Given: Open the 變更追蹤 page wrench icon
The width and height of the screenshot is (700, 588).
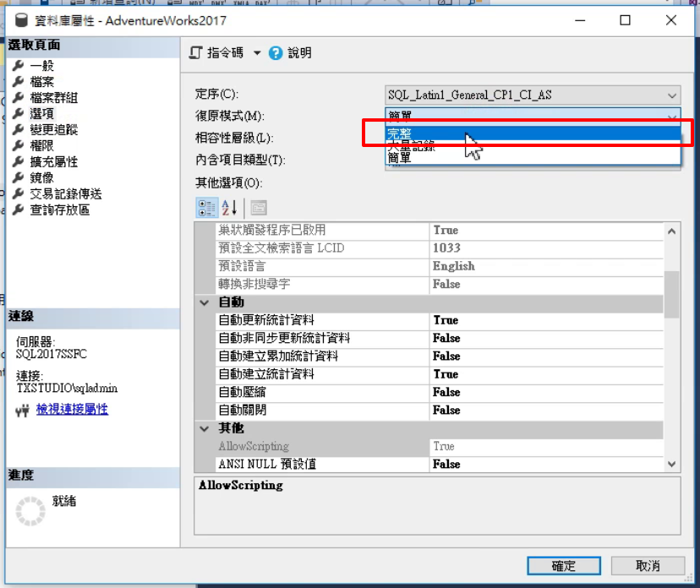Looking at the screenshot, I should click(19, 130).
